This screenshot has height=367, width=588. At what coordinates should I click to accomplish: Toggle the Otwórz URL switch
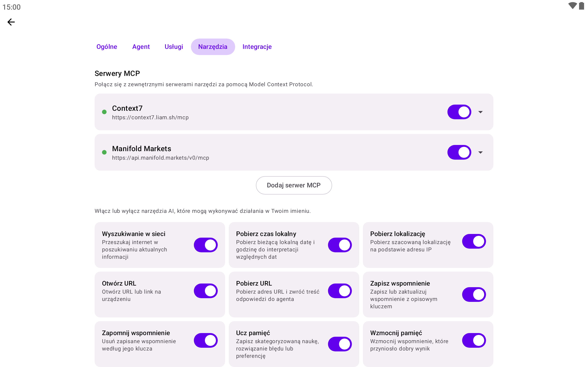point(206,291)
